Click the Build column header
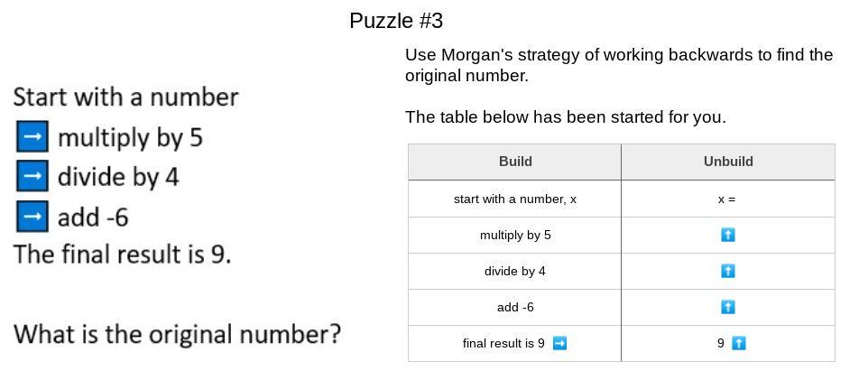868x380 pixels. (515, 162)
